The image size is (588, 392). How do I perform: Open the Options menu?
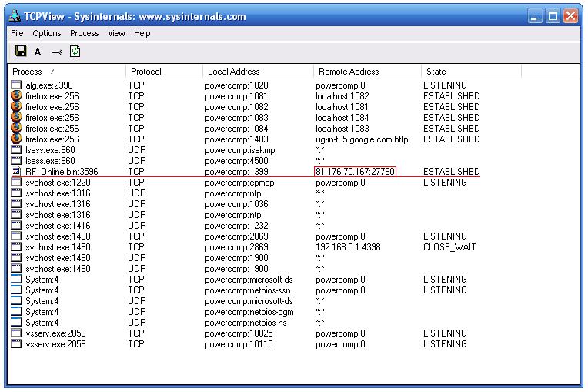[47, 33]
